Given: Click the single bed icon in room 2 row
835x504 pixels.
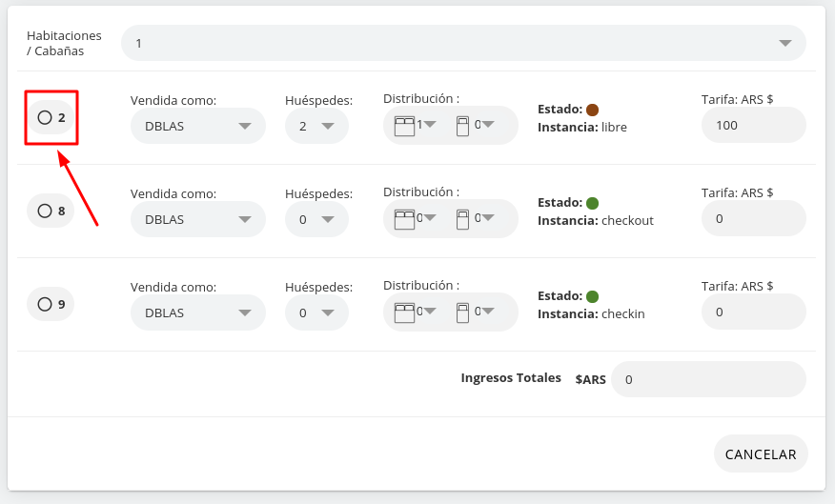Looking at the screenshot, I should click(x=463, y=126).
